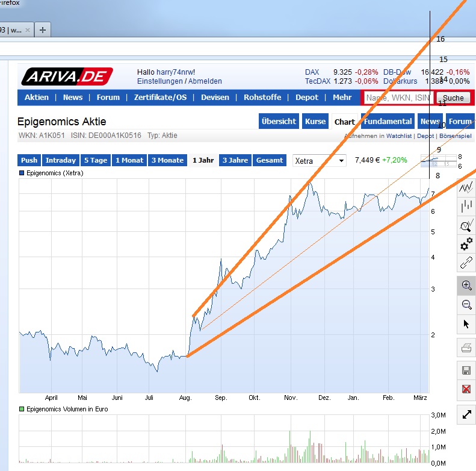The height and width of the screenshot is (471, 476).
Task: Click the DAX index link
Action: coord(312,72)
